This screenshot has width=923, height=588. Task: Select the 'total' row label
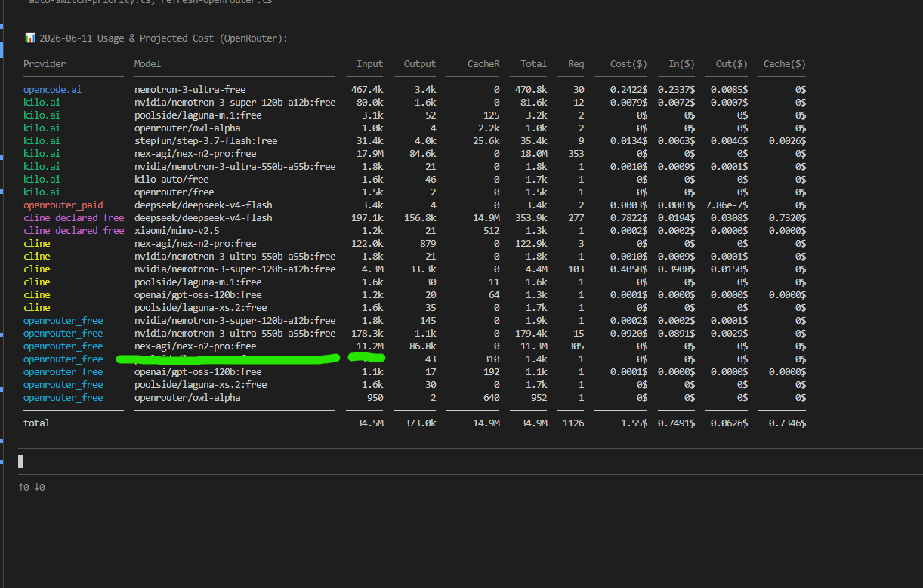(37, 423)
